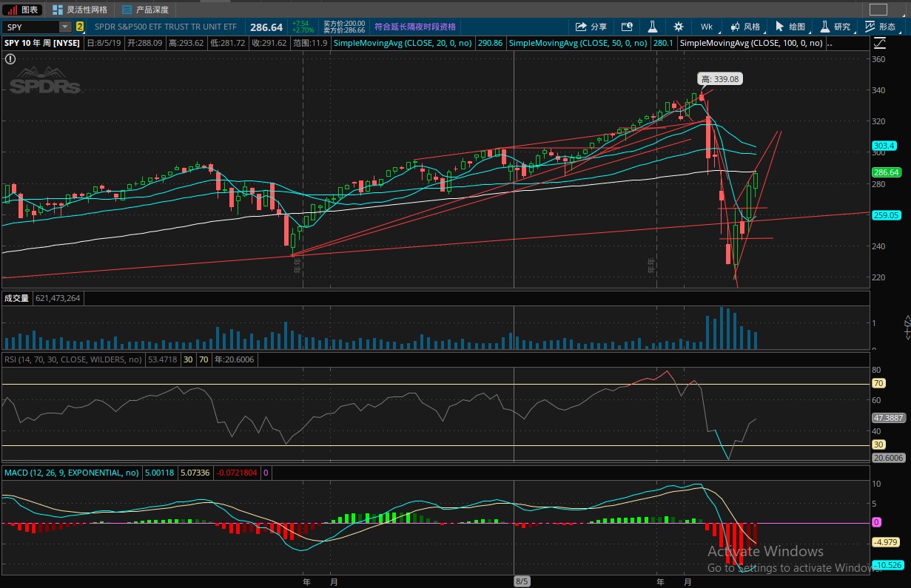Select the SimpleMovingAvg (CLOSE, 100, 0, no) study label

tap(752, 43)
